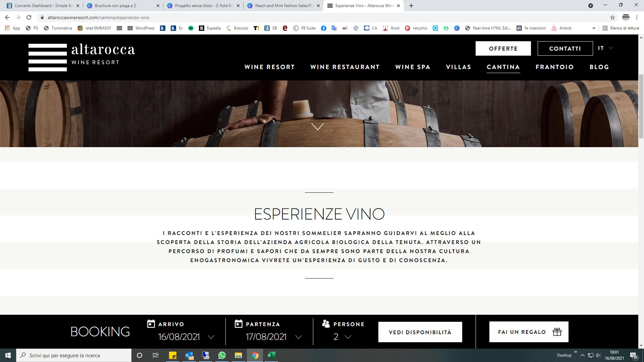The height and width of the screenshot is (362, 644).
Task: Click the Vedi Disponibilità button
Action: pyautogui.click(x=420, y=332)
